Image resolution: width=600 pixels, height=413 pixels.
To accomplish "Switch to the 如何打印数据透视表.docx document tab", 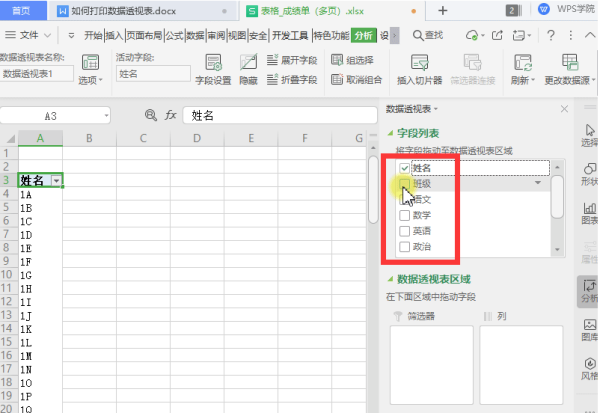I will 143,10.
